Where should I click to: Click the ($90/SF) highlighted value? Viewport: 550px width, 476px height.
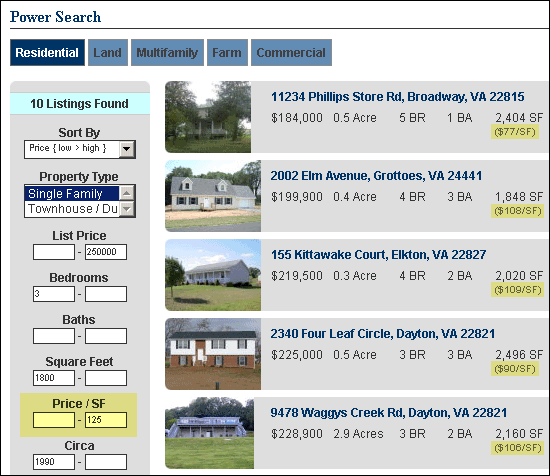click(515, 369)
